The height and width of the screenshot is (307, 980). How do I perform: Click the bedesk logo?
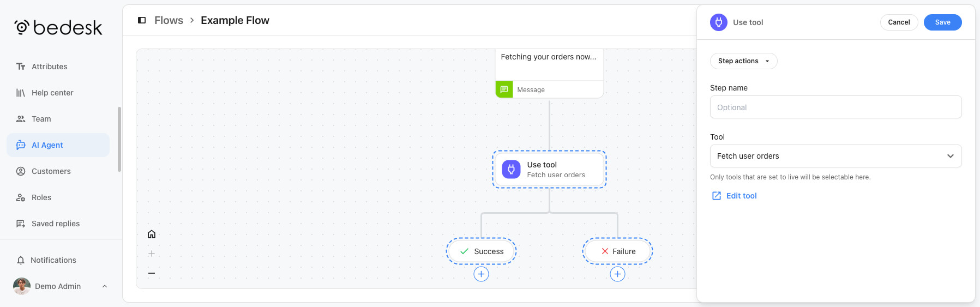pos(58,27)
